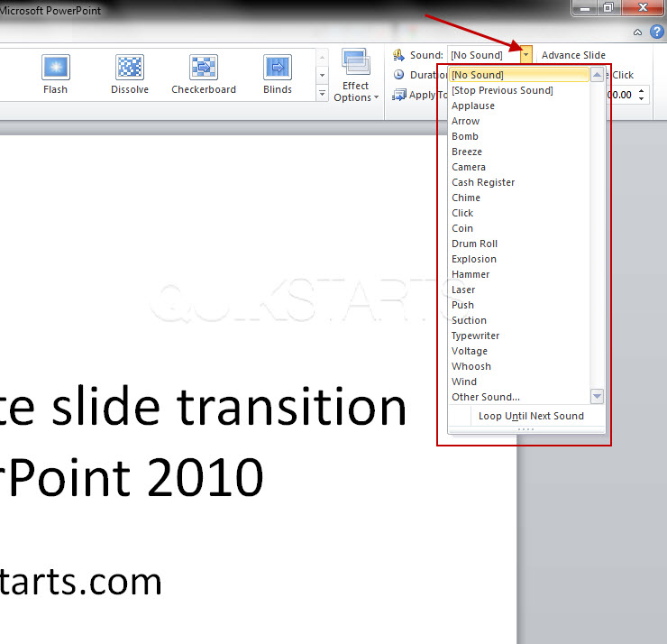Go to previous row of transitions
This screenshot has width=667, height=644.
(322, 58)
